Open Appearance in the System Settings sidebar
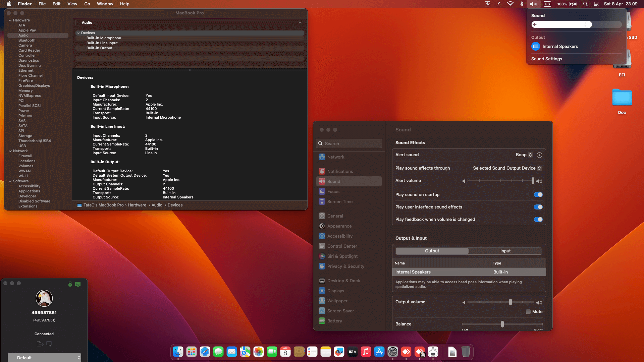644x362 pixels. click(349, 226)
